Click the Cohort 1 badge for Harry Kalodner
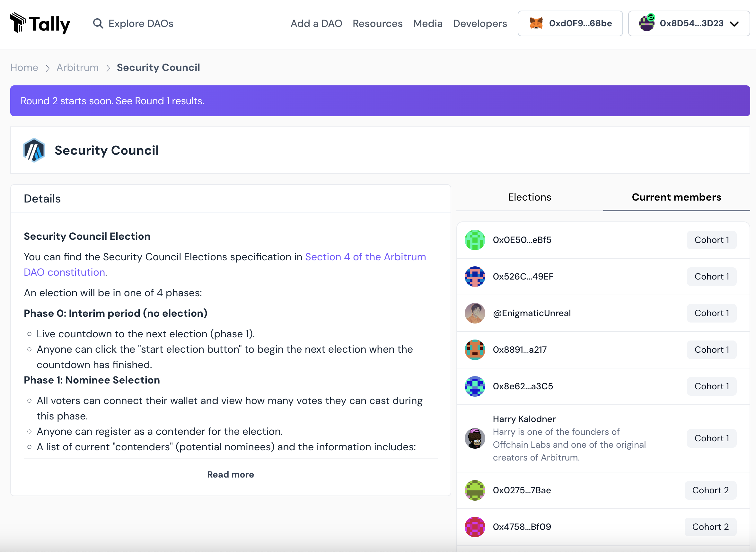Screen dimensions: 756x552 (x=712, y=438)
